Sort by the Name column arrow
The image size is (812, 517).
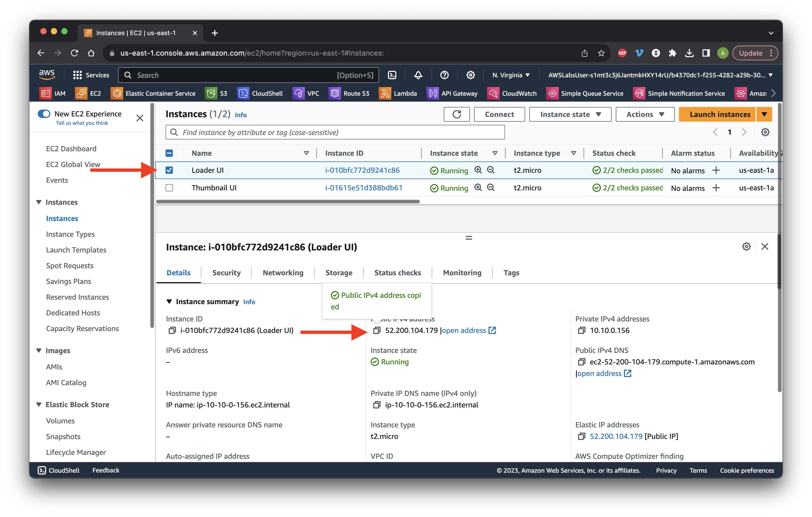click(x=306, y=153)
